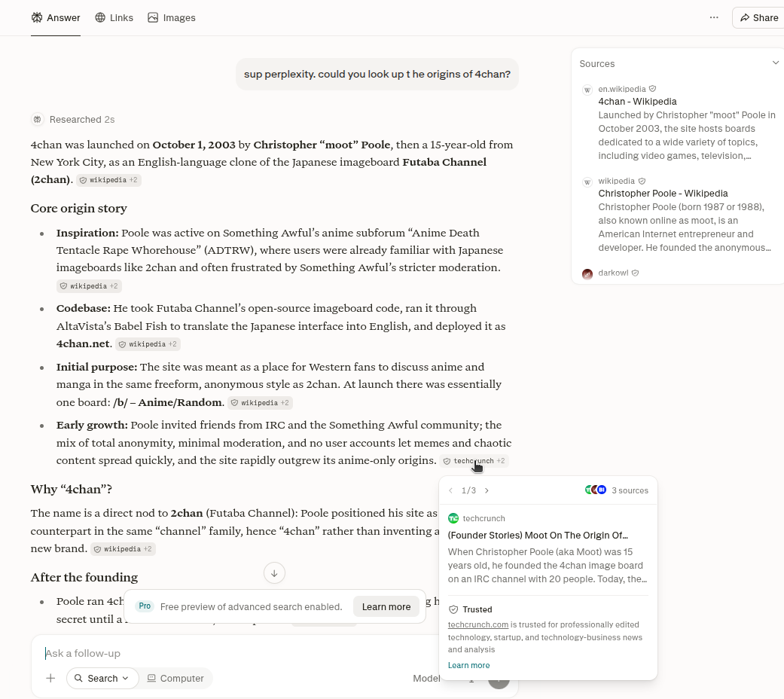Open the Search mode dropdown

pyautogui.click(x=102, y=678)
